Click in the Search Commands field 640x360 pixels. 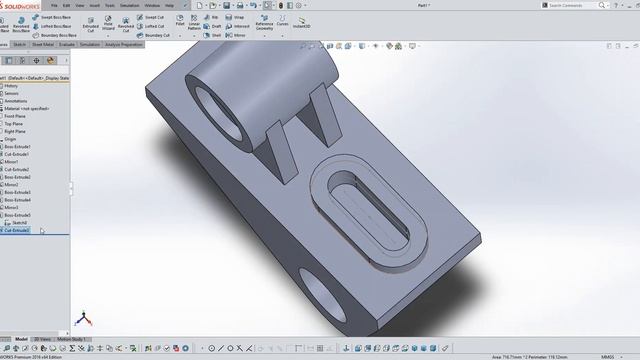571,5
